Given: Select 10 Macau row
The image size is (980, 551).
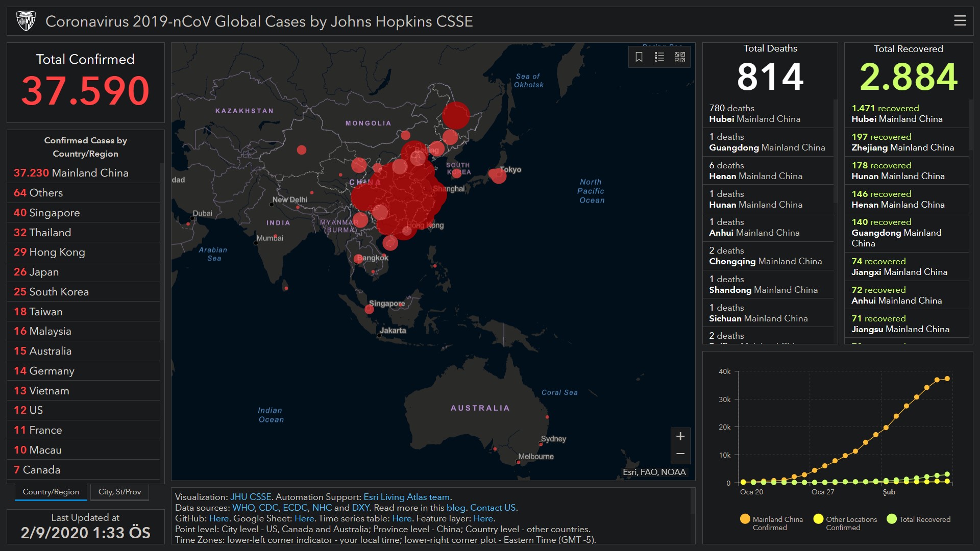Looking at the screenshot, I should tap(84, 450).
